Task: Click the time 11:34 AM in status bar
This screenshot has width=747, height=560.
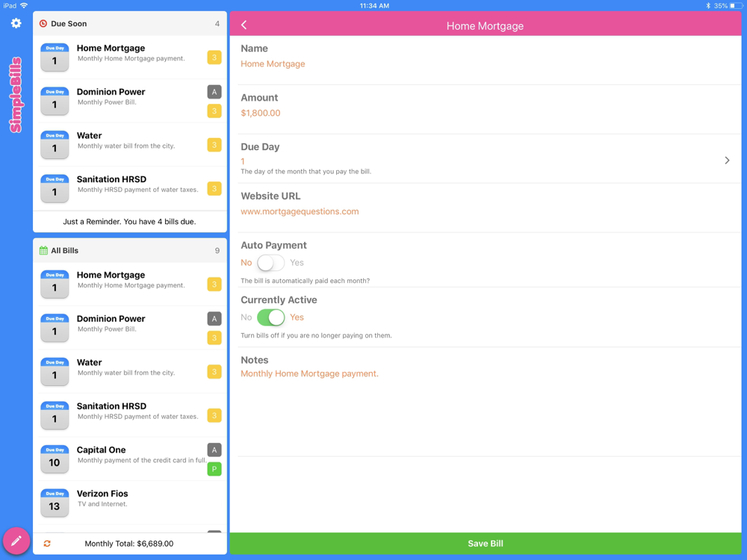Action: [374, 6]
